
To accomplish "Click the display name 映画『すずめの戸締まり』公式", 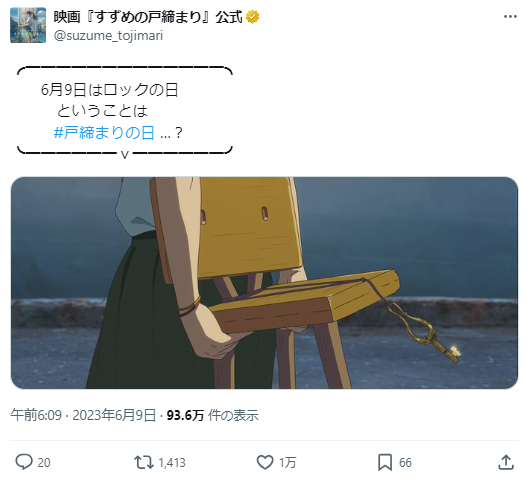I will click(x=148, y=17).
